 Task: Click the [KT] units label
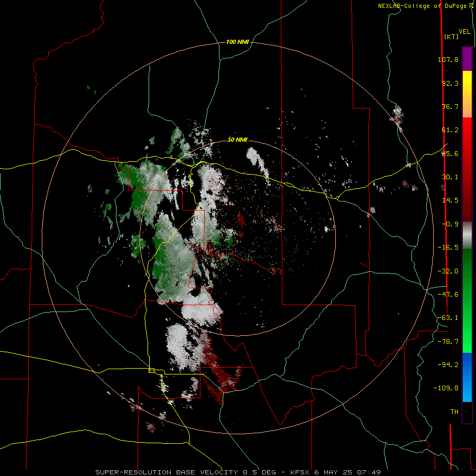tap(451, 36)
